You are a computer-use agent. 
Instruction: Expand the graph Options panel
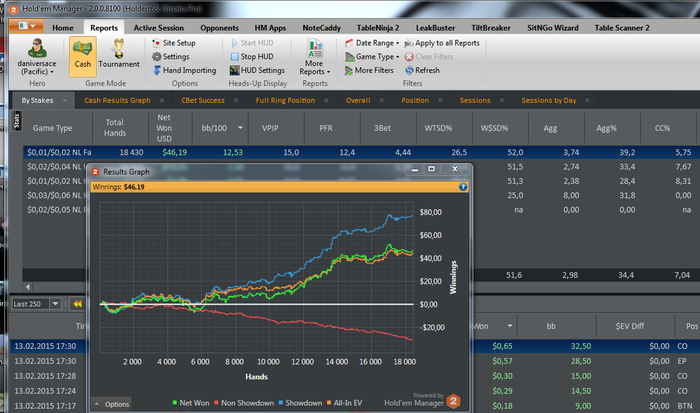112,404
